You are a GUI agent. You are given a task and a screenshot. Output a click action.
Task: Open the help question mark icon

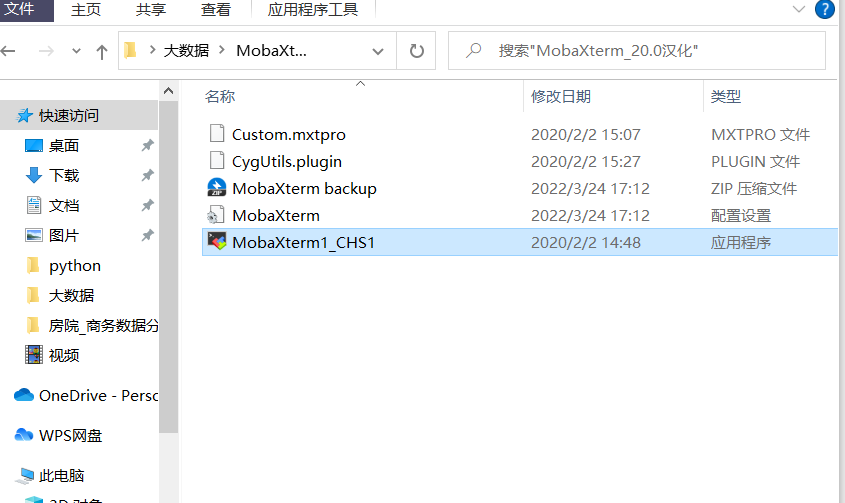(x=825, y=9)
